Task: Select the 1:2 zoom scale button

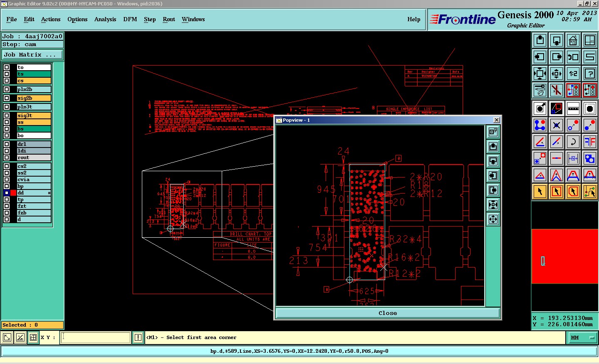Action: (x=573, y=74)
